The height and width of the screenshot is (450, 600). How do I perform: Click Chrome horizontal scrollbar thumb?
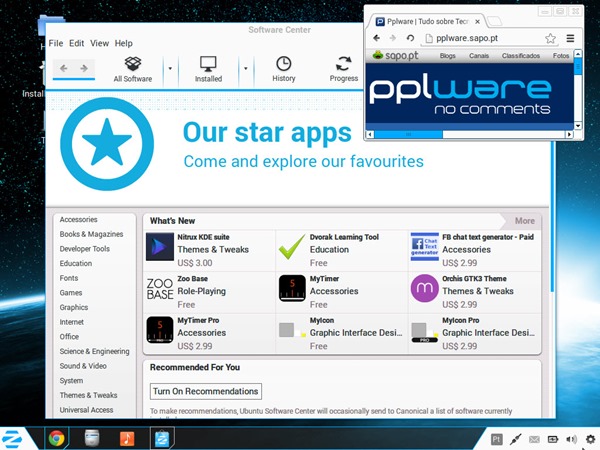408,134
